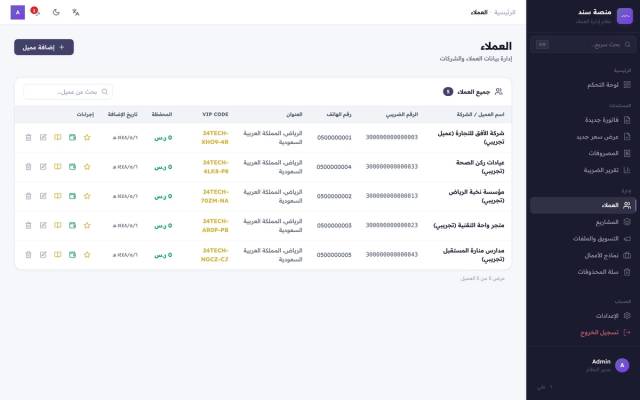Screen dimensions: 640x400
Task: Open wallet for شركة الأفق للتجارة row
Action: [x=72, y=138]
